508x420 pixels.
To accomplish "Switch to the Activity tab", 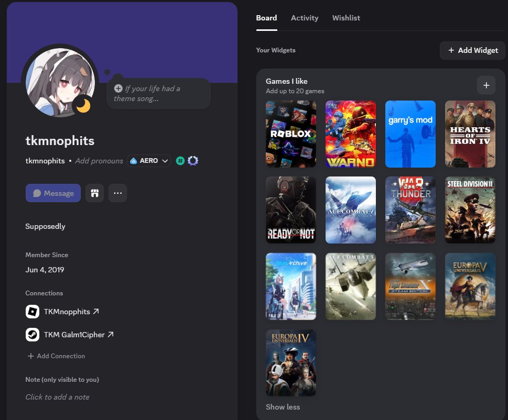I will pos(305,18).
